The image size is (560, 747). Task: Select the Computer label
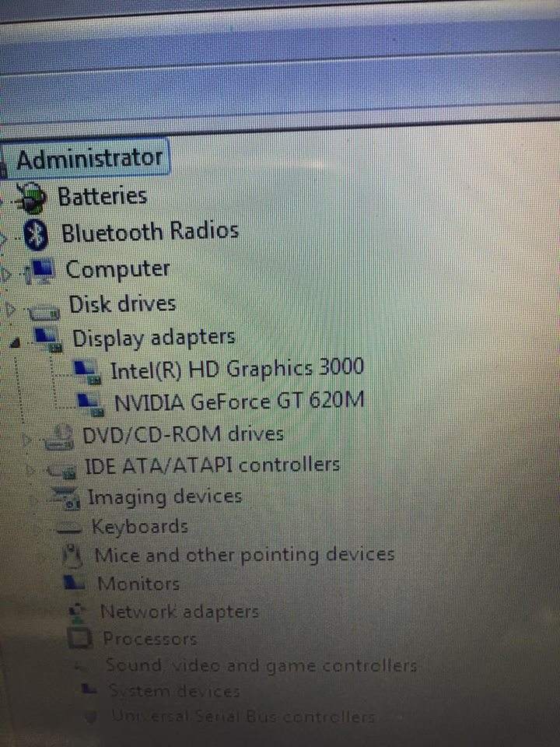coord(117,270)
